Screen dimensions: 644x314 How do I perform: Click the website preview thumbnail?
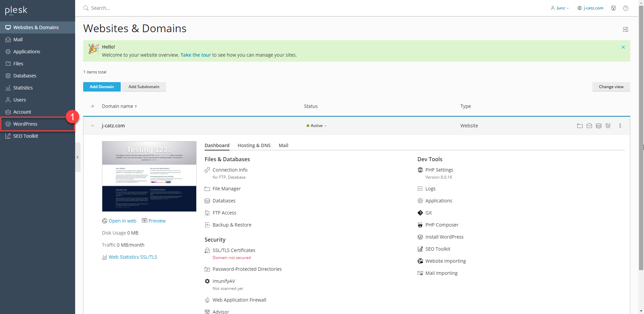click(x=149, y=176)
